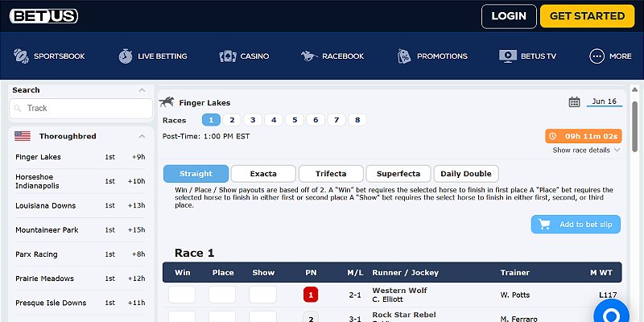644x322 pixels.
Task: Click the page vertical scrollbar thumb
Action: pyautogui.click(x=634, y=126)
